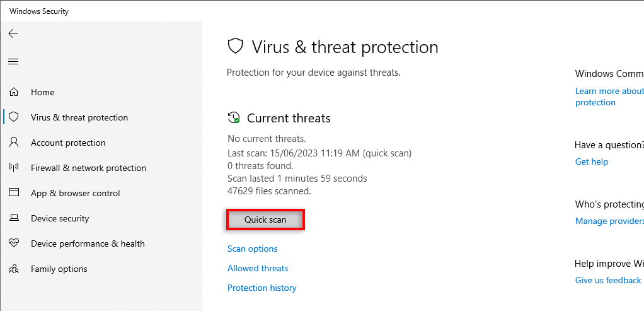644x311 pixels.
Task: Click the Get help link
Action: pos(592,161)
